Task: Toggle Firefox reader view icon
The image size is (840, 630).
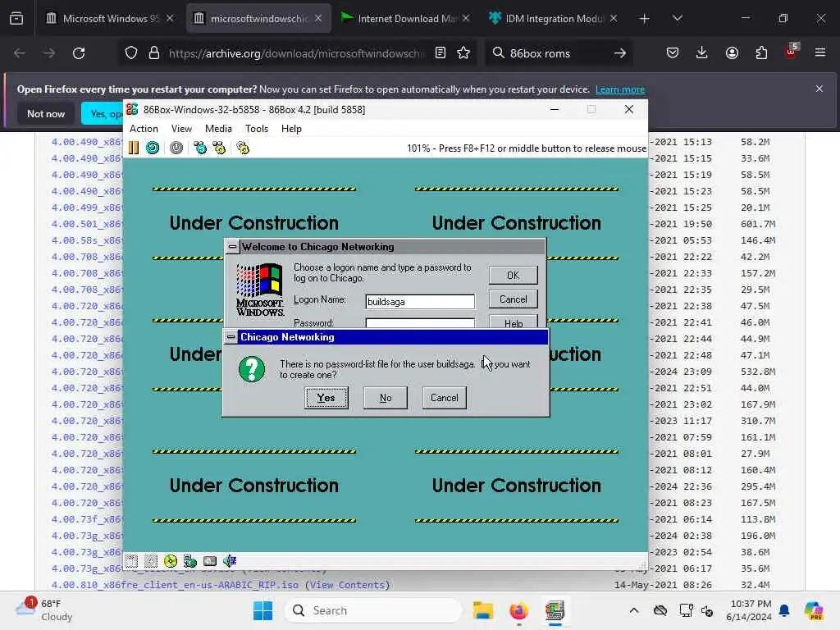Action: point(441,52)
